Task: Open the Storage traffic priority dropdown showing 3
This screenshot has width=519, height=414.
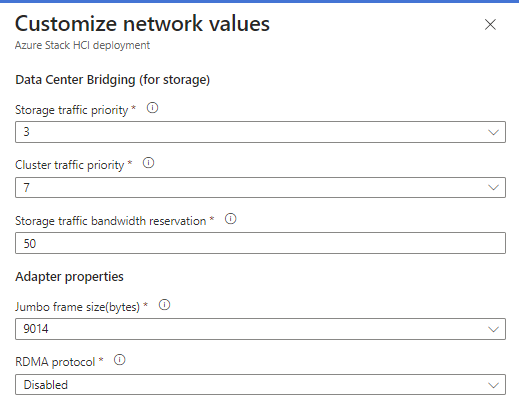Action: pyautogui.click(x=260, y=132)
